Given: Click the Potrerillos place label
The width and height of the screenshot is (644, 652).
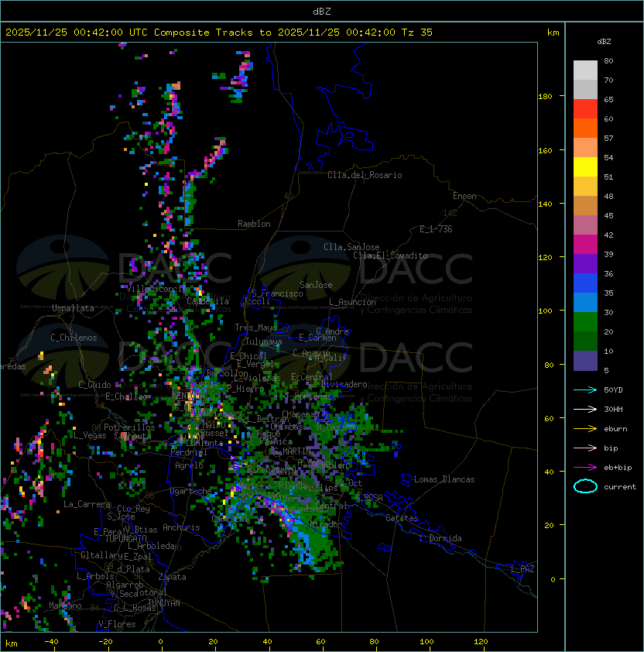Looking at the screenshot, I should point(129,427).
